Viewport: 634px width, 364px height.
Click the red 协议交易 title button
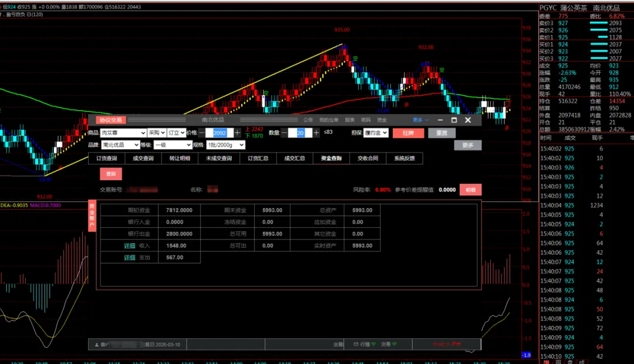(111, 120)
